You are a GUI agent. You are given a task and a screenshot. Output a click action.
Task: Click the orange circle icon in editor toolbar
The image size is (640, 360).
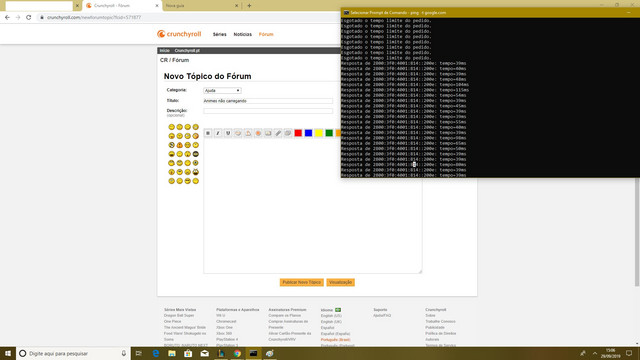[258, 133]
